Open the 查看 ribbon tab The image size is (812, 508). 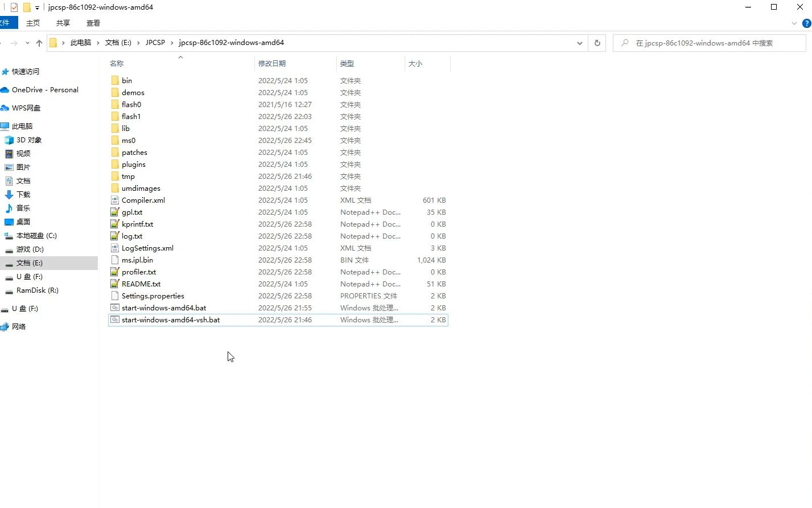(93, 23)
